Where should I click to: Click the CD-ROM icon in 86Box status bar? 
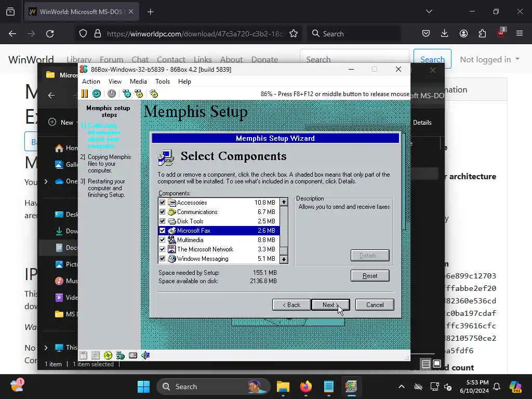(x=108, y=355)
